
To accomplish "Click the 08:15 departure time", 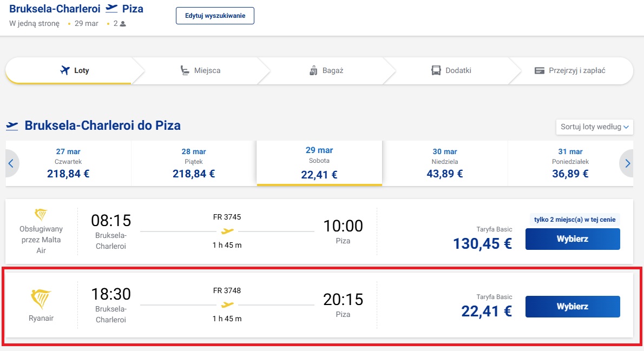I will coord(111,221).
